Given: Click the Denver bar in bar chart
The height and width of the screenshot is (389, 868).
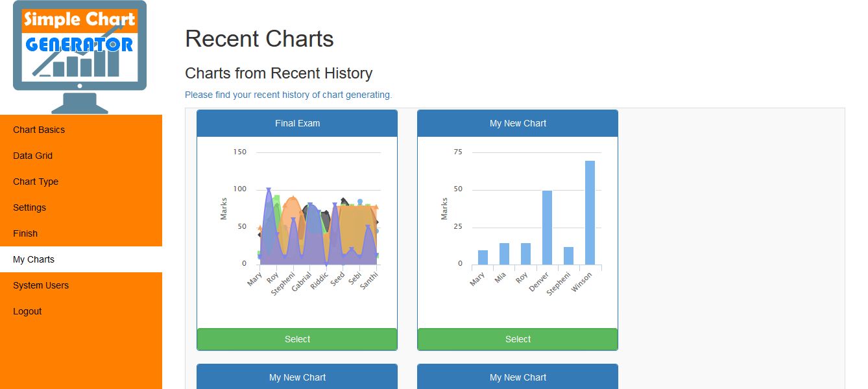Looking at the screenshot, I should (x=547, y=228).
